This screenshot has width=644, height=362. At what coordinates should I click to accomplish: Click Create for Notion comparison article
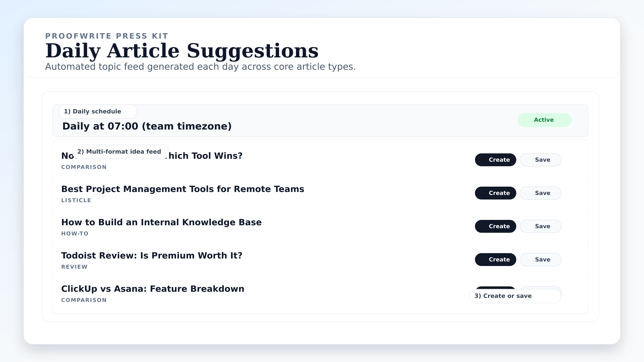click(x=495, y=160)
